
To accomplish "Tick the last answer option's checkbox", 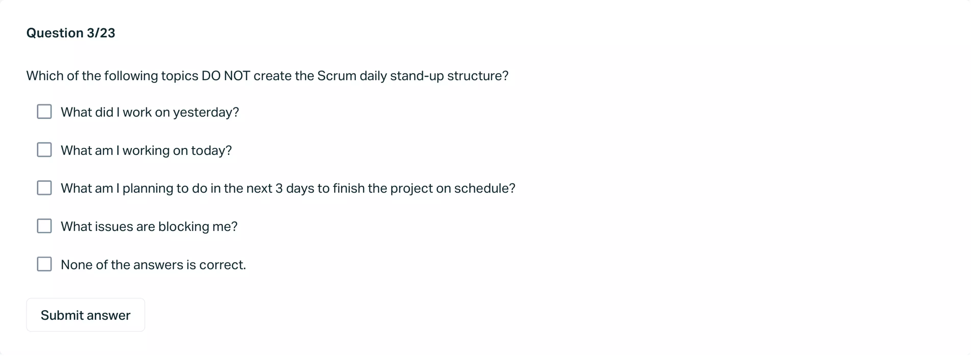I will coord(44,264).
